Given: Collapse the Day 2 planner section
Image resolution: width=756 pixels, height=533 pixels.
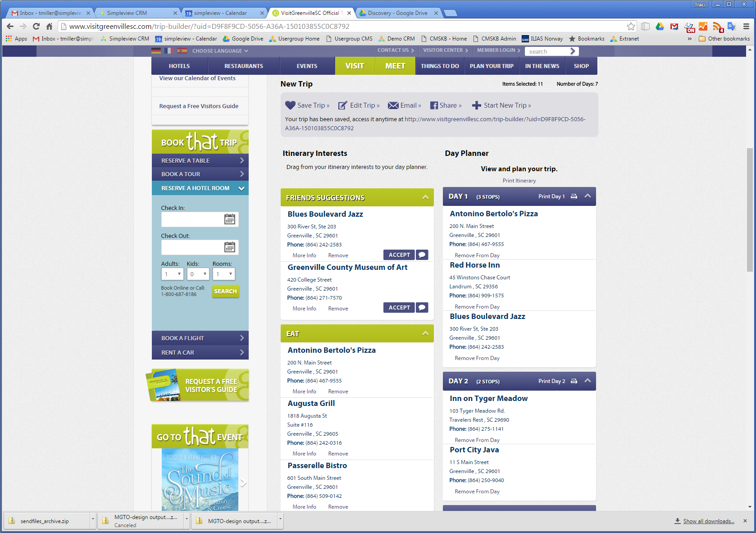Looking at the screenshot, I should coord(587,381).
